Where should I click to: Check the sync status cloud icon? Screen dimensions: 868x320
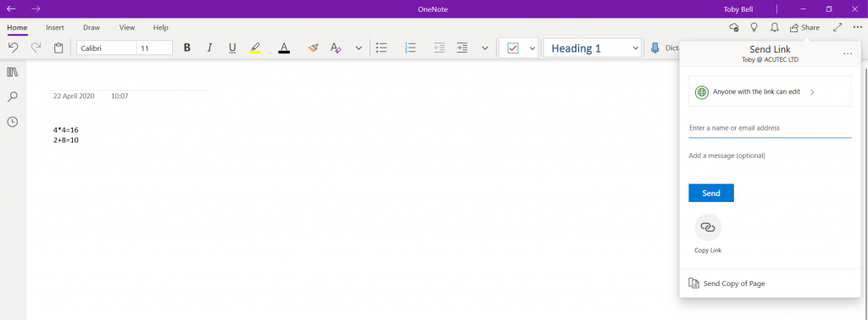(734, 27)
